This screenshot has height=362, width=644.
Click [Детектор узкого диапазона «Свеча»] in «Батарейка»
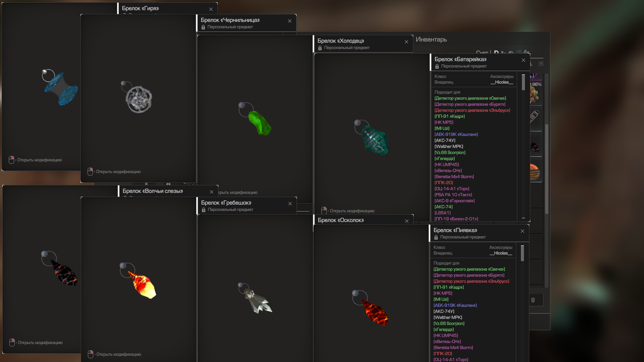[x=470, y=99]
